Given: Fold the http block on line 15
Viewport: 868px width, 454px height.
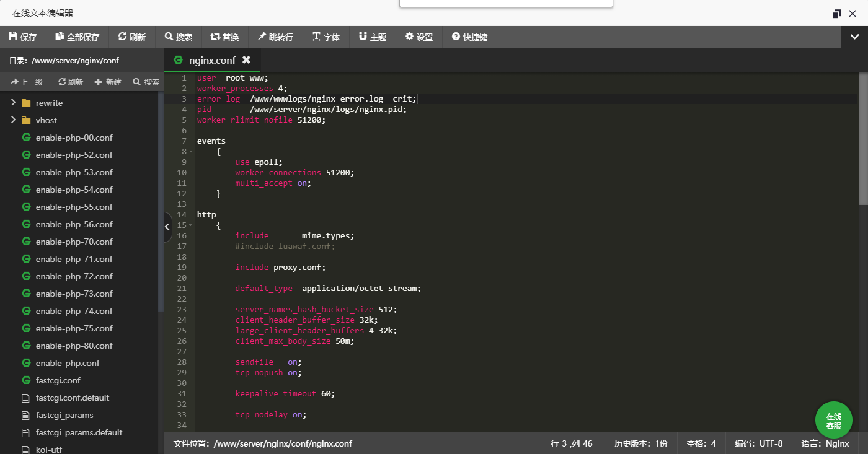Looking at the screenshot, I should tap(191, 225).
